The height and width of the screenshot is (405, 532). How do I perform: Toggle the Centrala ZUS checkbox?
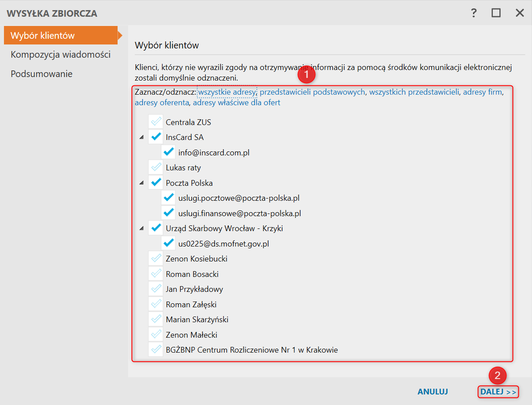[x=155, y=122]
